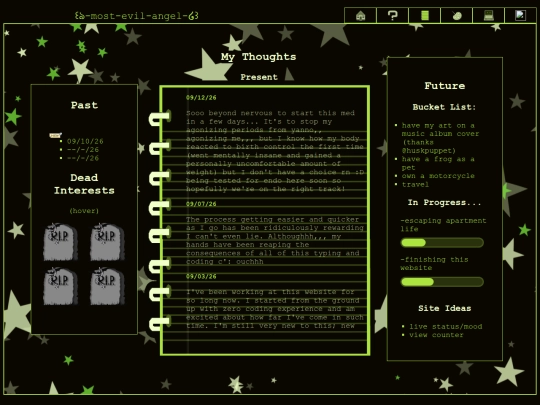Image resolution: width=540 pixels, height=405 pixels.
Task: Open the home page icon
Action: (360, 15)
